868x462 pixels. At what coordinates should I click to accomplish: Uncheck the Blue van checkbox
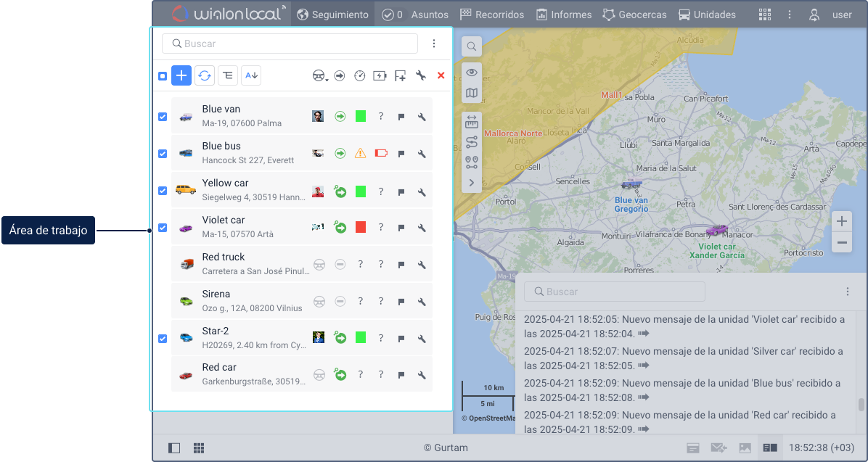click(x=163, y=117)
